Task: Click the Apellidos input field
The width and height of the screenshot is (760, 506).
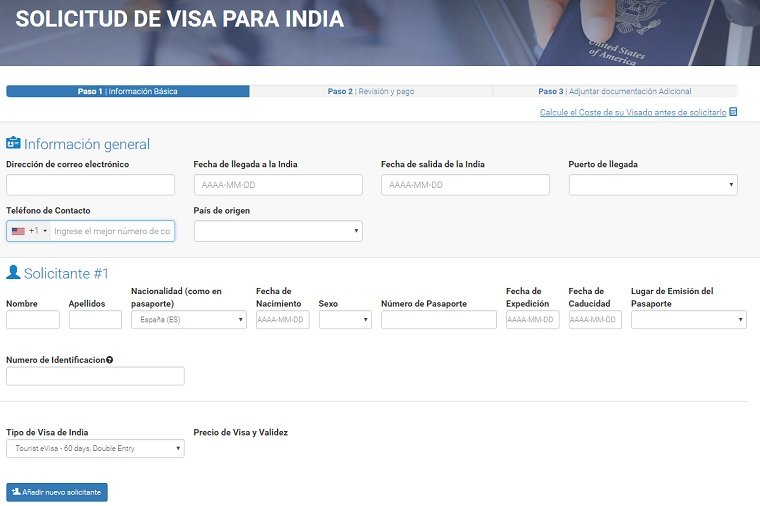Action: tap(95, 320)
